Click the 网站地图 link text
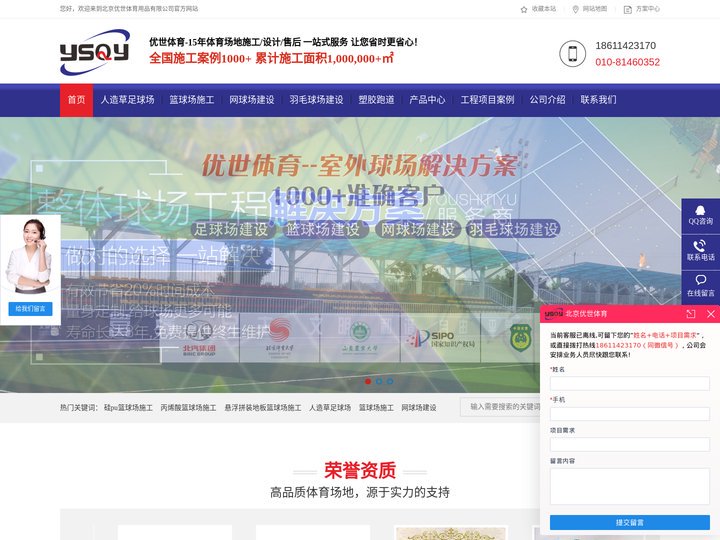720x540 pixels. click(x=595, y=9)
